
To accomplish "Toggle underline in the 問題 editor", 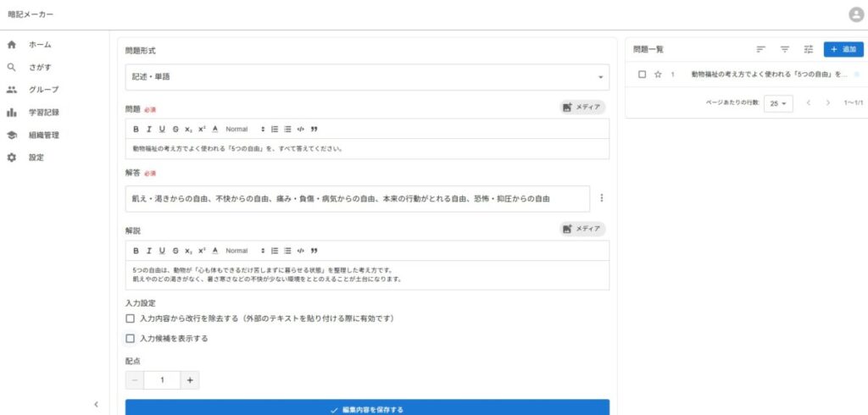I will (x=162, y=129).
